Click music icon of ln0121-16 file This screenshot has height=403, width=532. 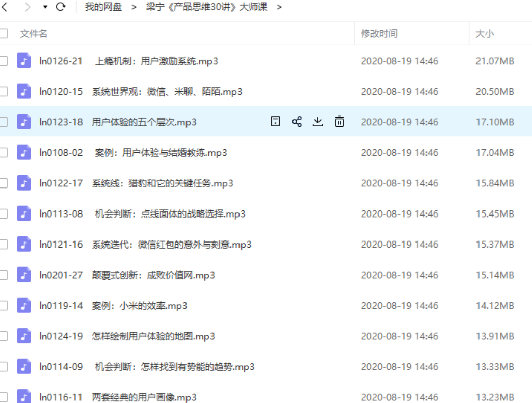point(24,244)
